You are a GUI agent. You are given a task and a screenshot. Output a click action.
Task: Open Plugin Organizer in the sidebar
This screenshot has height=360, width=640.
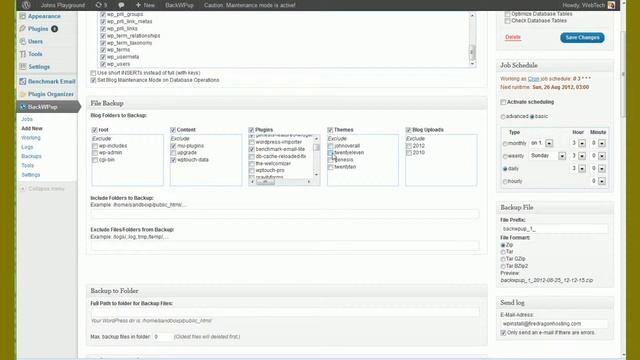(51, 94)
